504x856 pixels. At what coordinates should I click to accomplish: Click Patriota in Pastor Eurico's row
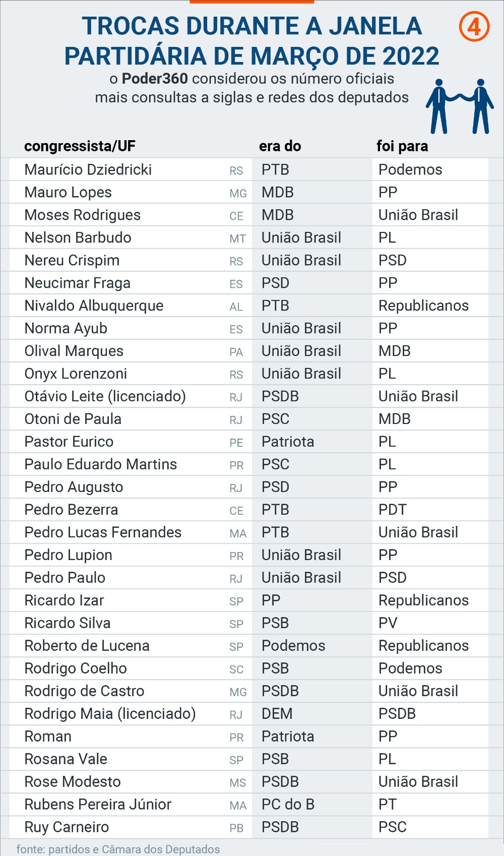point(288,442)
